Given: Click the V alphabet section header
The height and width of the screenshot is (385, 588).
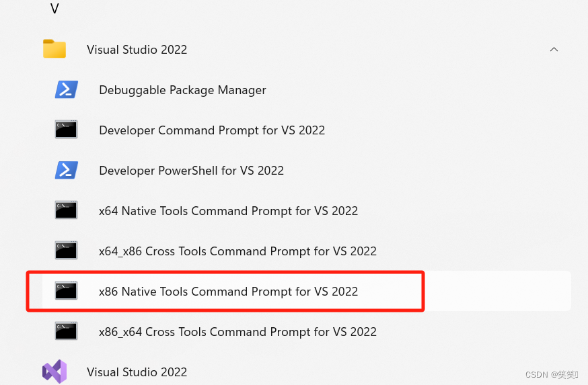Looking at the screenshot, I should (x=54, y=8).
